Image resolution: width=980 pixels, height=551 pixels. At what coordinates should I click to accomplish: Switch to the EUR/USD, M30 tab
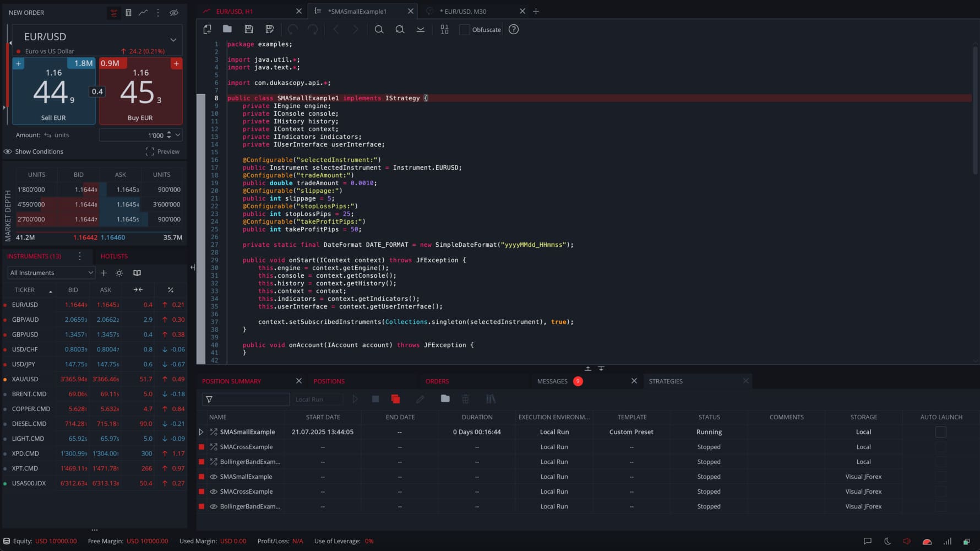point(465,11)
